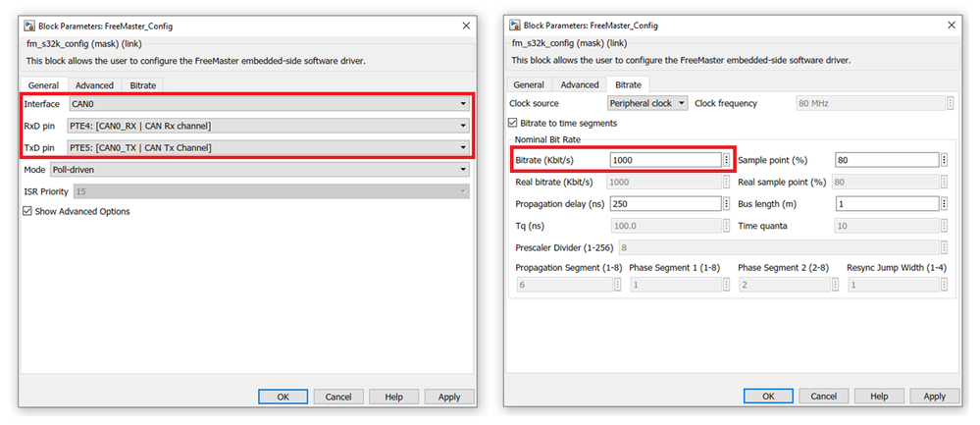Click the Bus length (m) input field
Viewport: 980px width, 425px height.
click(x=888, y=204)
